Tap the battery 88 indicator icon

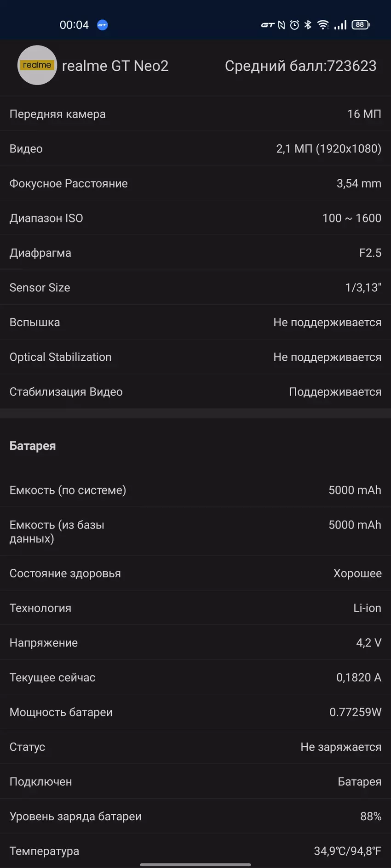(360, 25)
